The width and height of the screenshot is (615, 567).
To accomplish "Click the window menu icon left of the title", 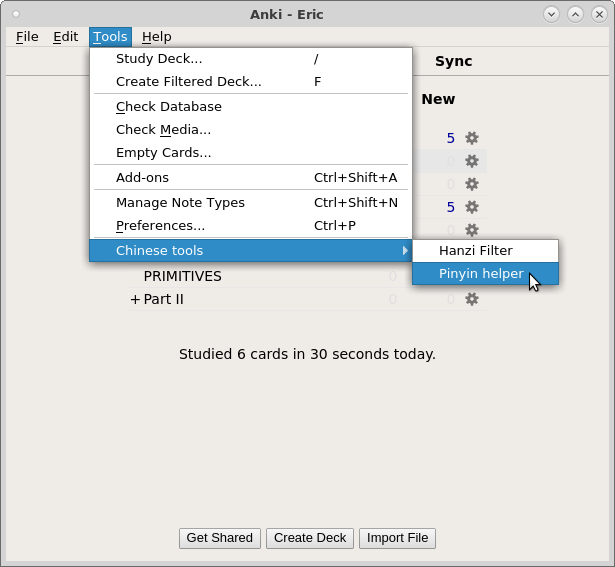I will click(16, 13).
